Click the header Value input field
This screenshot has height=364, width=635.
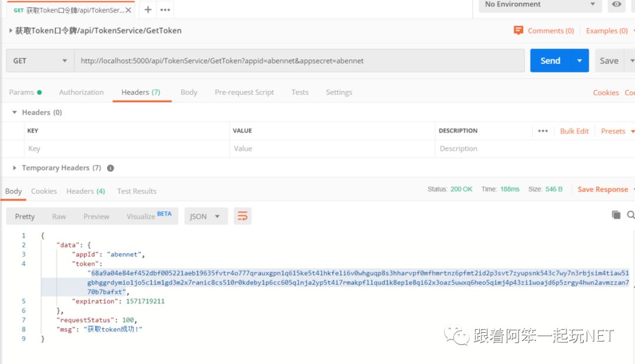pyautogui.click(x=332, y=149)
